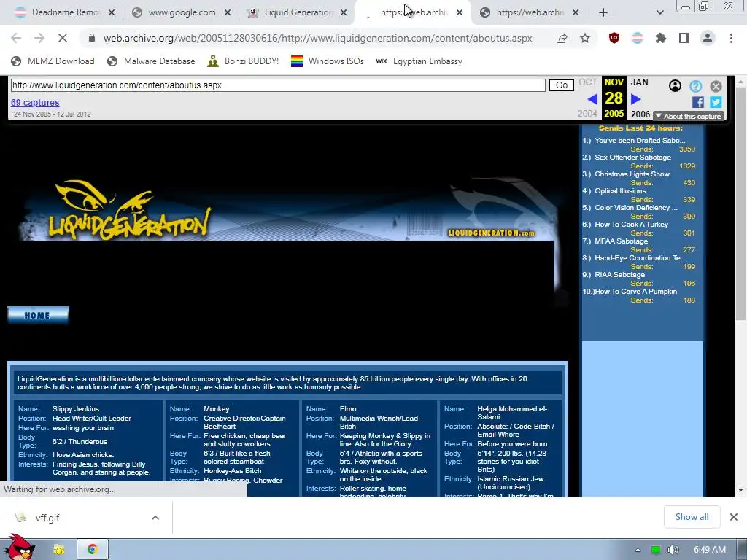Open the 69 captures link

pyautogui.click(x=35, y=102)
